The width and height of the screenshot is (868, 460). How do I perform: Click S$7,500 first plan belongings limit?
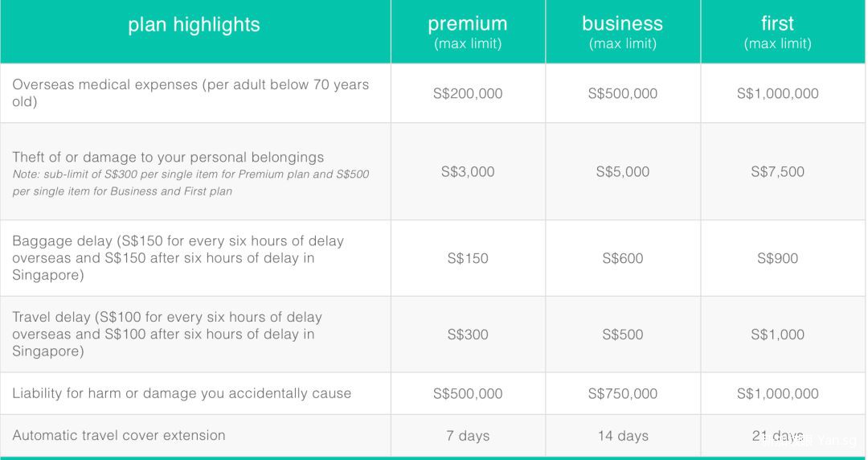coord(777,171)
